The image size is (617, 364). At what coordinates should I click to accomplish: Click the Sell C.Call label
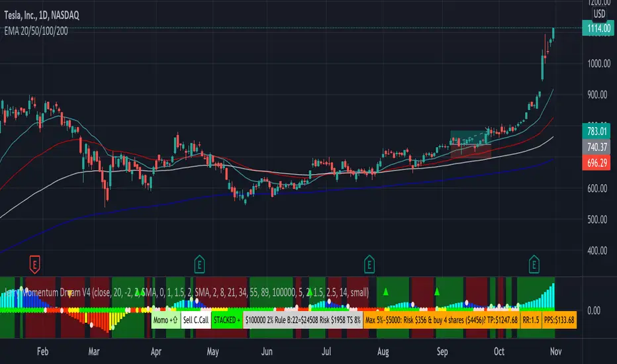[x=195, y=320]
